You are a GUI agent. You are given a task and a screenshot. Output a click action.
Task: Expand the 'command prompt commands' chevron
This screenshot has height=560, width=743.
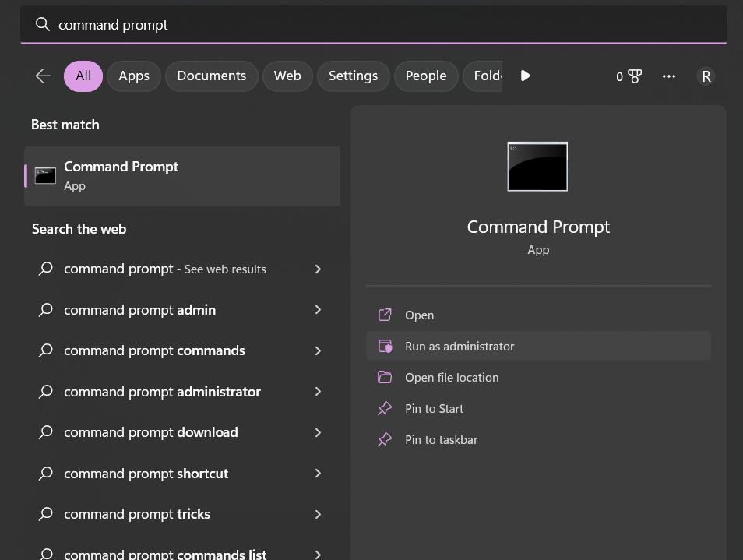[x=318, y=350]
